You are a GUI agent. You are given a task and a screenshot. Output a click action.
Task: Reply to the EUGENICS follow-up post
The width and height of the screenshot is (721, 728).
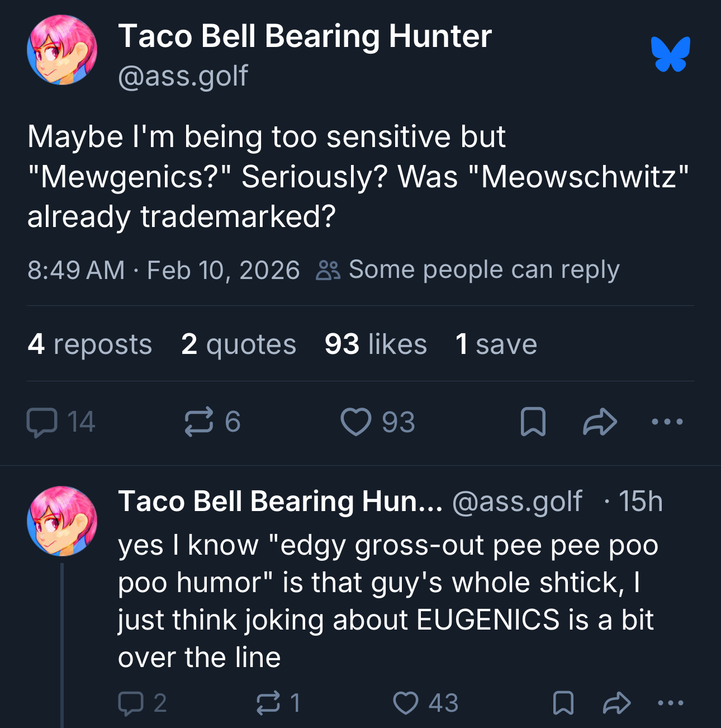pos(131,703)
